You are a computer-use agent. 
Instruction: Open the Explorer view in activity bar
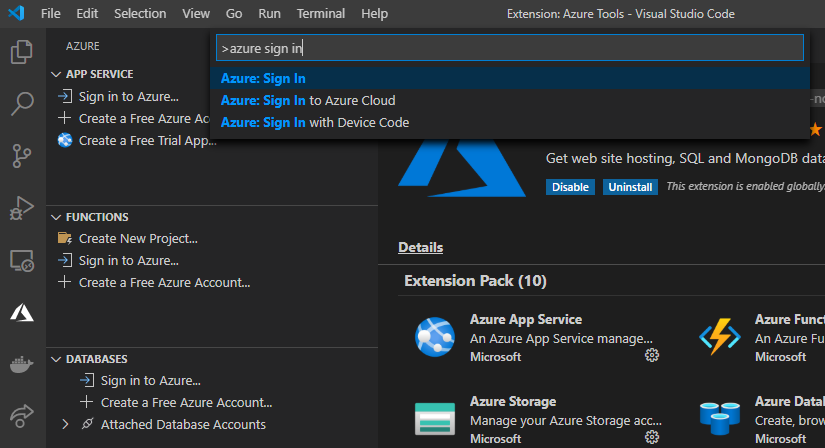[22, 52]
